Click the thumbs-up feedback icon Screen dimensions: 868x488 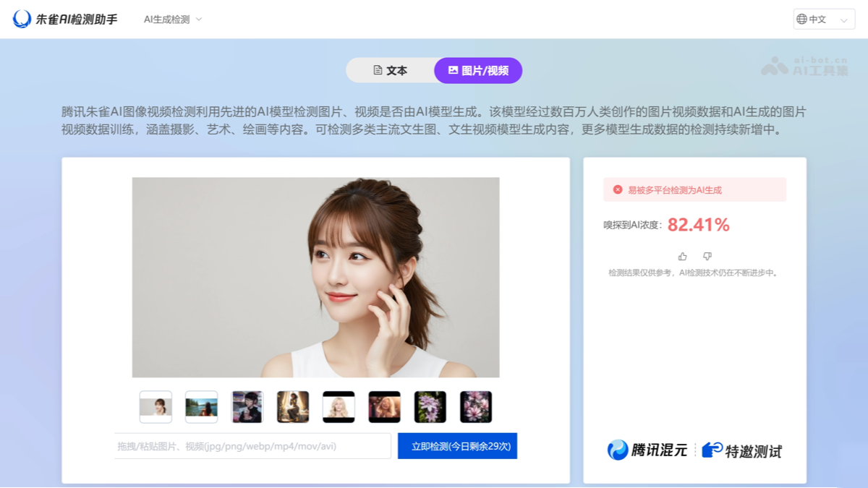682,257
